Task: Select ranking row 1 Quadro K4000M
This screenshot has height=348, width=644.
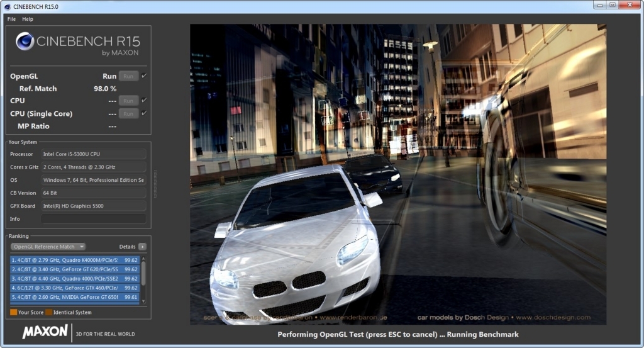Action: point(75,260)
